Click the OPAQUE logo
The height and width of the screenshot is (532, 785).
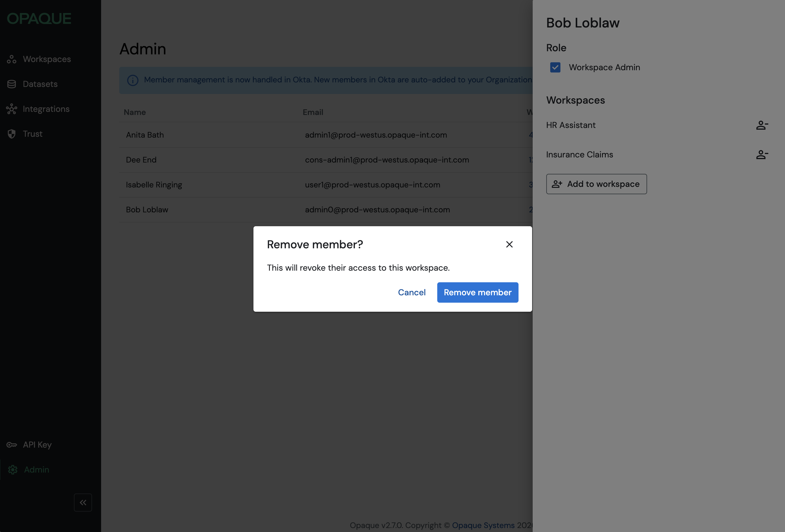[39, 19]
